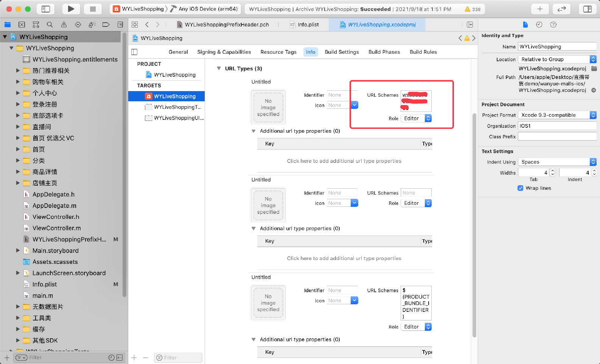The height and width of the screenshot is (364, 600).
Task: Add an editor pane on the right
Action: coord(470,25)
